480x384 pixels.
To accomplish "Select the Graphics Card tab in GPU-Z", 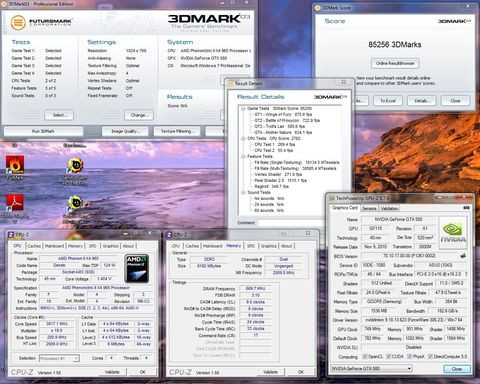I will 345,208.
